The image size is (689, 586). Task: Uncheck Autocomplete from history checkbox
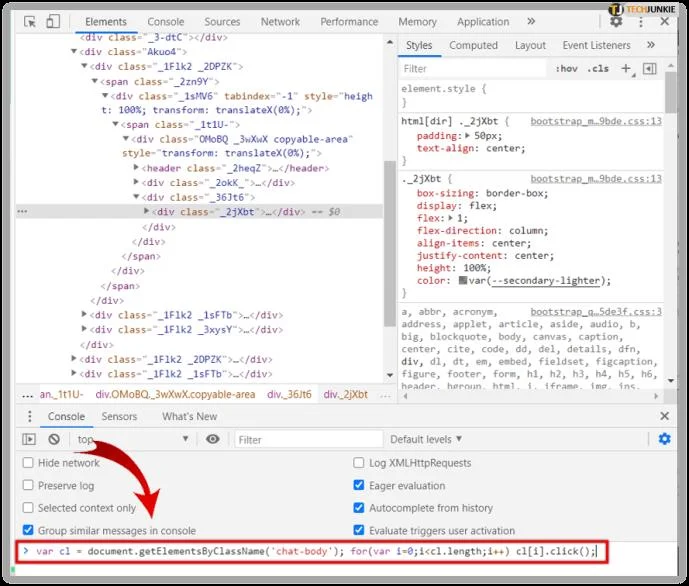359,507
